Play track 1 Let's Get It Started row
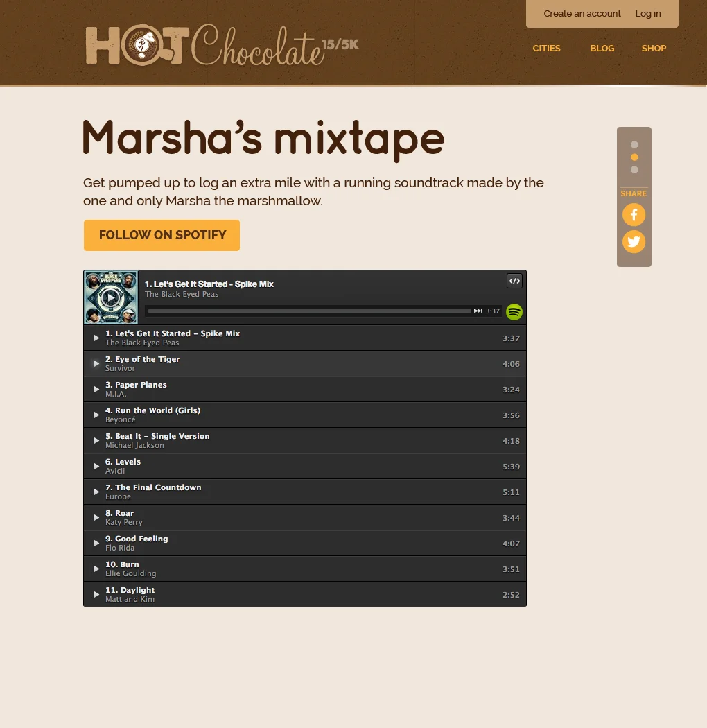Viewport: 707px width, 728px height. (304, 338)
